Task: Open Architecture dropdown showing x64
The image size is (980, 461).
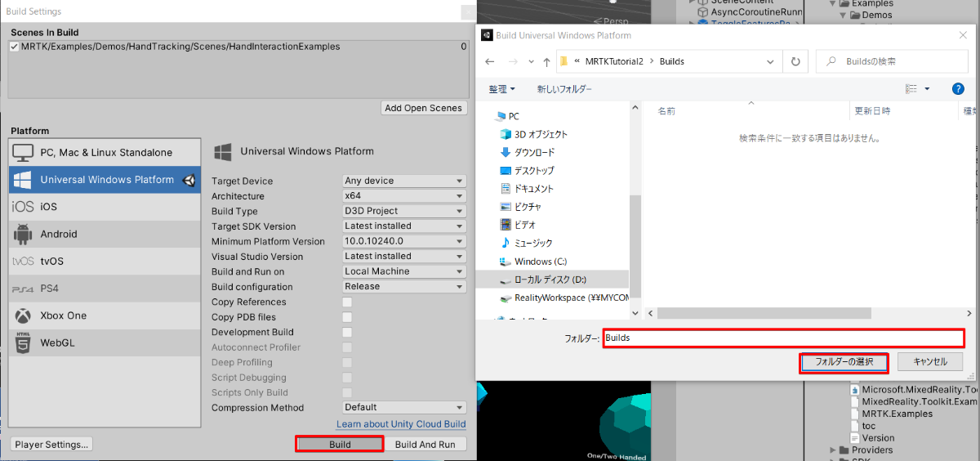Action: 404,196
